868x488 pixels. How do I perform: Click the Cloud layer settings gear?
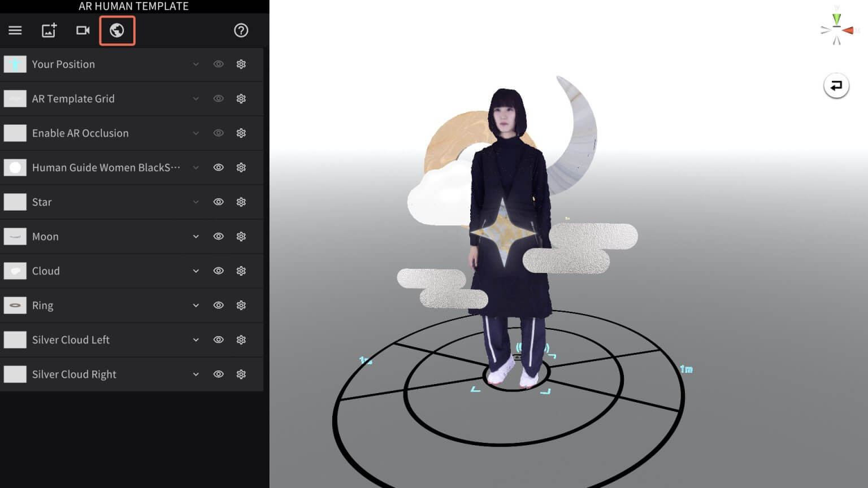tap(241, 271)
